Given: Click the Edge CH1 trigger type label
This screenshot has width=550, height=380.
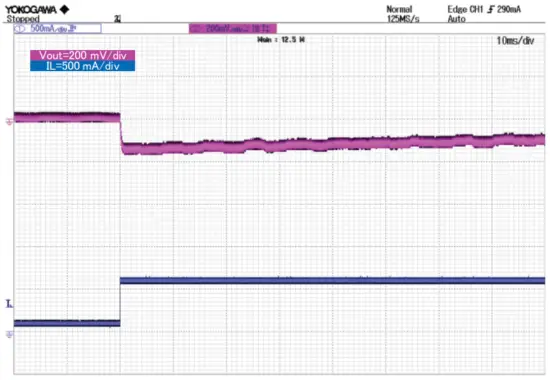Looking at the screenshot, I should [465, 9].
